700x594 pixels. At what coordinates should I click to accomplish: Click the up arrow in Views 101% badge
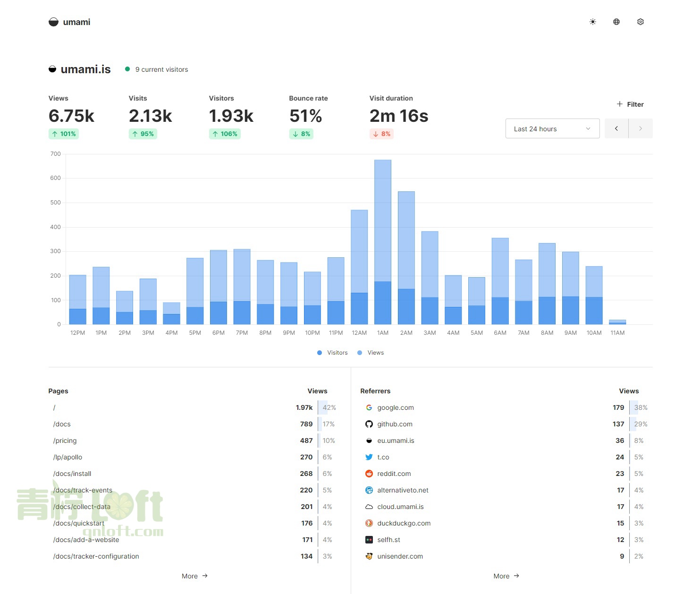pos(55,134)
